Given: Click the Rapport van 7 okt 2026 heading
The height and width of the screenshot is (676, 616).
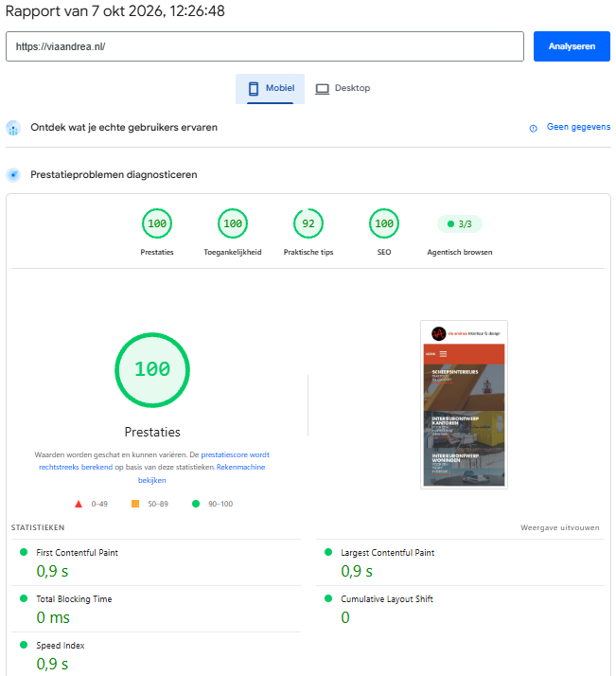Looking at the screenshot, I should 115,10.
